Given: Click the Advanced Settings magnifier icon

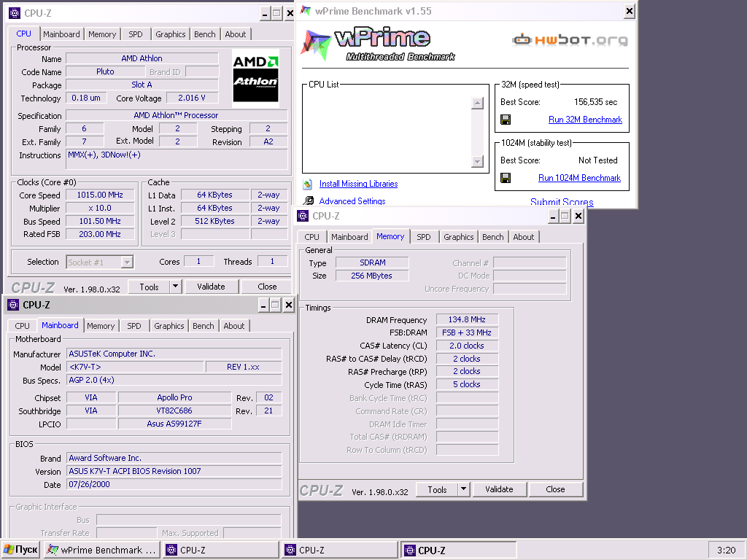Looking at the screenshot, I should tap(309, 201).
